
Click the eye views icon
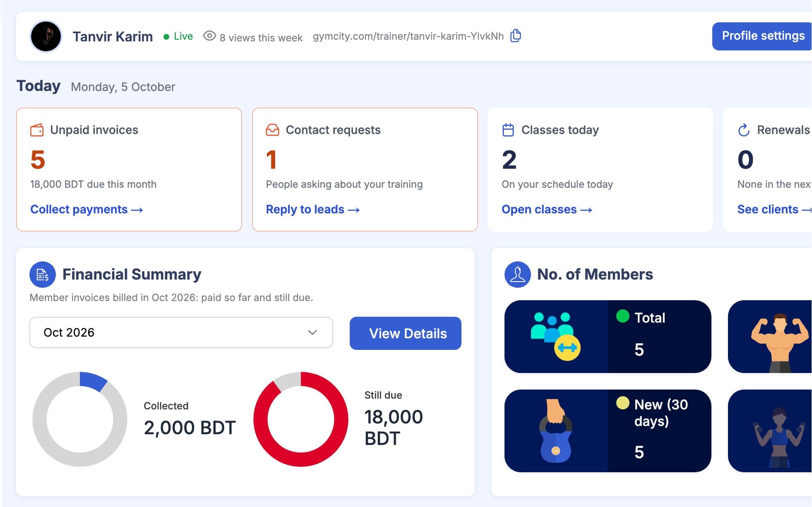coord(209,36)
